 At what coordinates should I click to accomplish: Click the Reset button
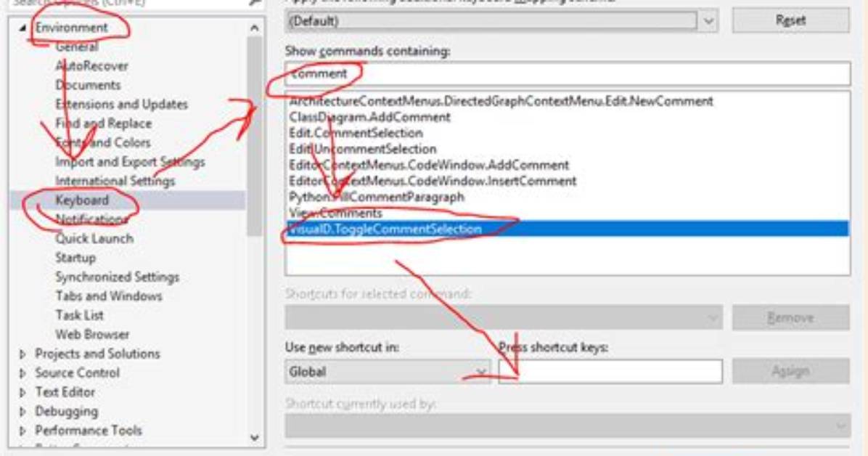click(790, 20)
